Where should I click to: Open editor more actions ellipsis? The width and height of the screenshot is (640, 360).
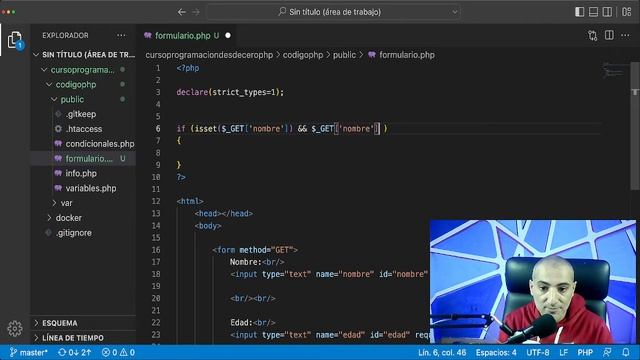click(625, 36)
